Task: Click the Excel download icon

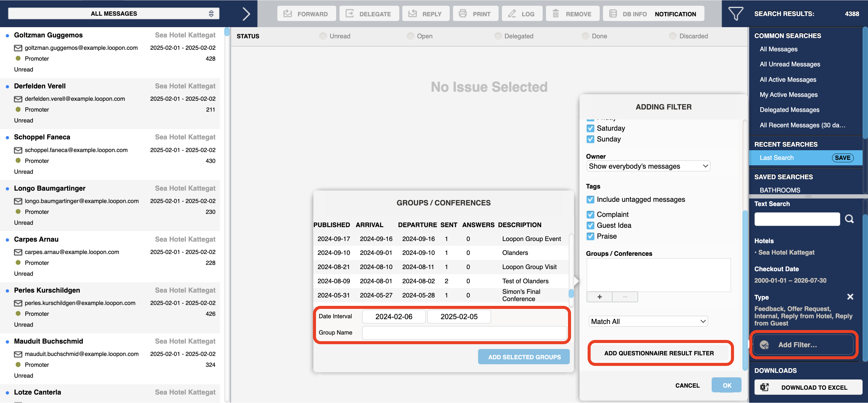Action: pos(764,388)
